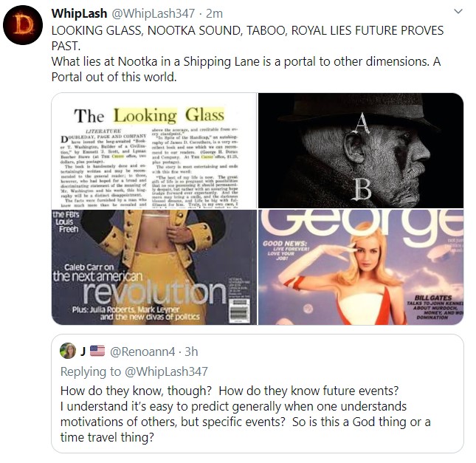Click the US flag emoji beside J
This screenshot has height=463, width=476.
pyautogui.click(x=97, y=351)
